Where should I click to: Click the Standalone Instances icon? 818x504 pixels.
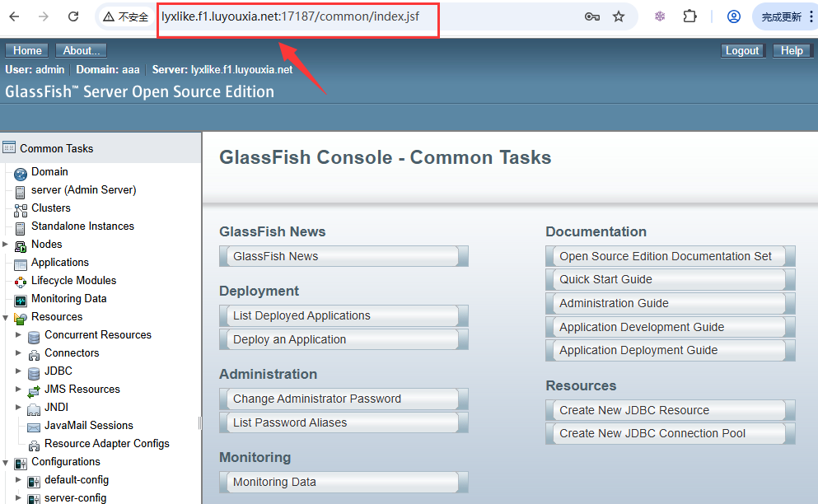tap(21, 228)
